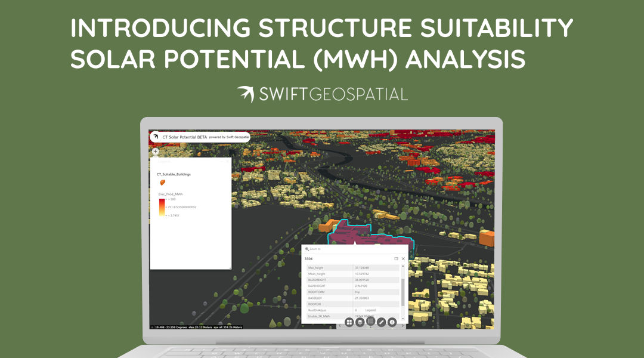Click the 38.059120 BLDGHEIGHT value
The width and height of the screenshot is (644, 358).
pos(362,280)
